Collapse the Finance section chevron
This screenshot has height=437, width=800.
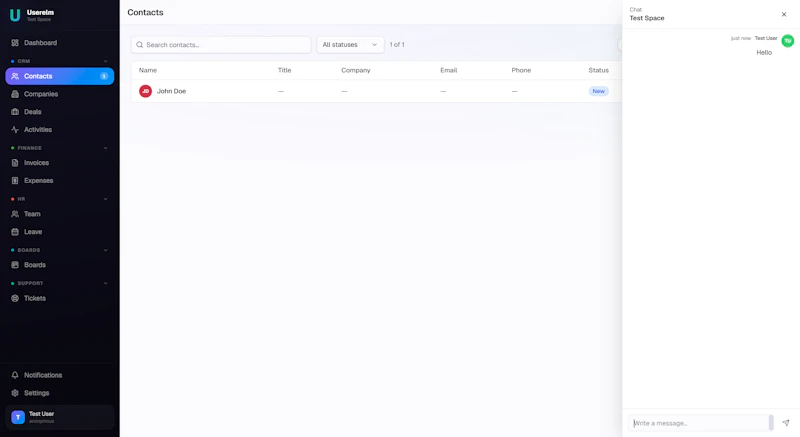pyautogui.click(x=106, y=148)
